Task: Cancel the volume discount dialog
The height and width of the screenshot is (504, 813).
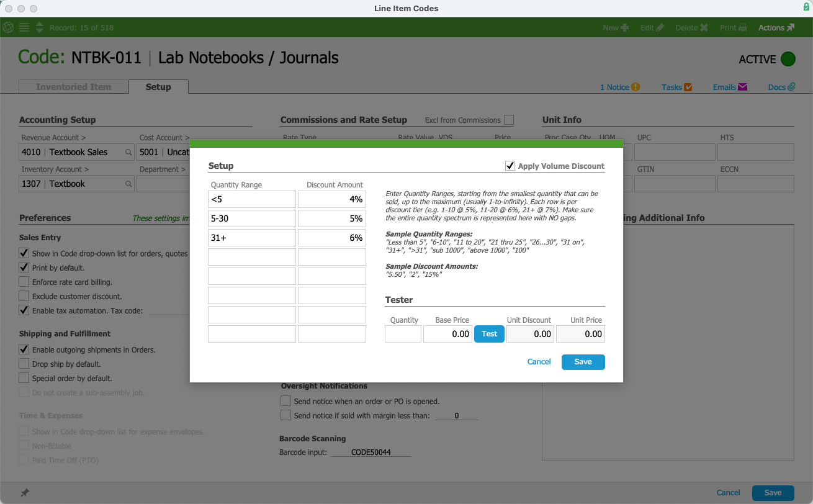Action: click(x=539, y=362)
